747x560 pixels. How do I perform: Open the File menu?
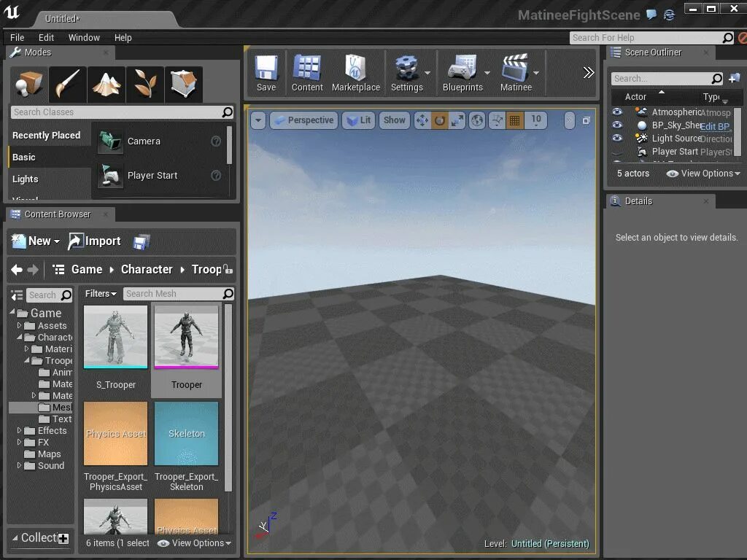(x=17, y=38)
